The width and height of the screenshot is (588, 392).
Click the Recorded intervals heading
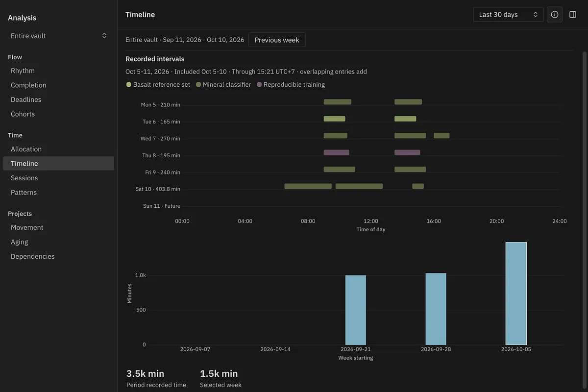(x=155, y=59)
